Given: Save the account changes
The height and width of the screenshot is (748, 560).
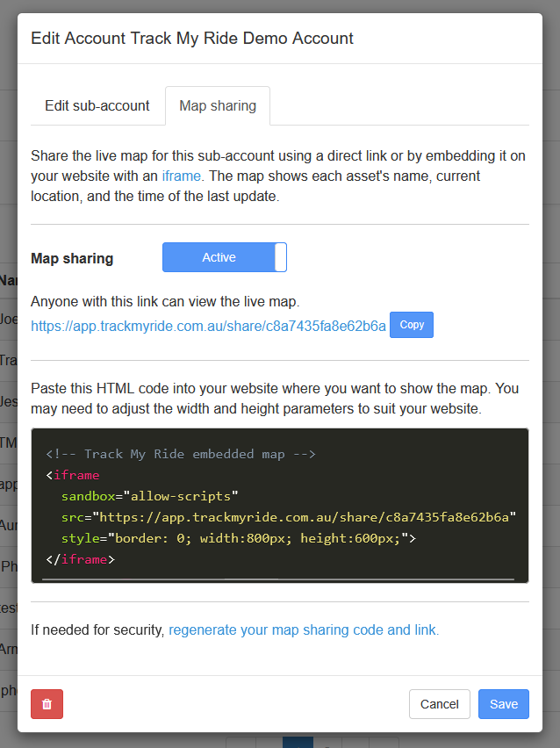Looking at the screenshot, I should click(504, 704).
